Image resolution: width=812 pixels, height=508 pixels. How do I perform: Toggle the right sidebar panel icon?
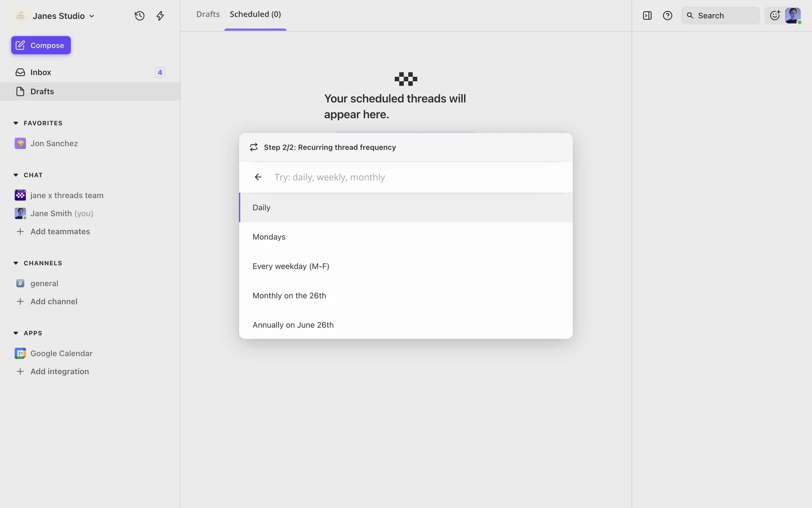tap(647, 16)
